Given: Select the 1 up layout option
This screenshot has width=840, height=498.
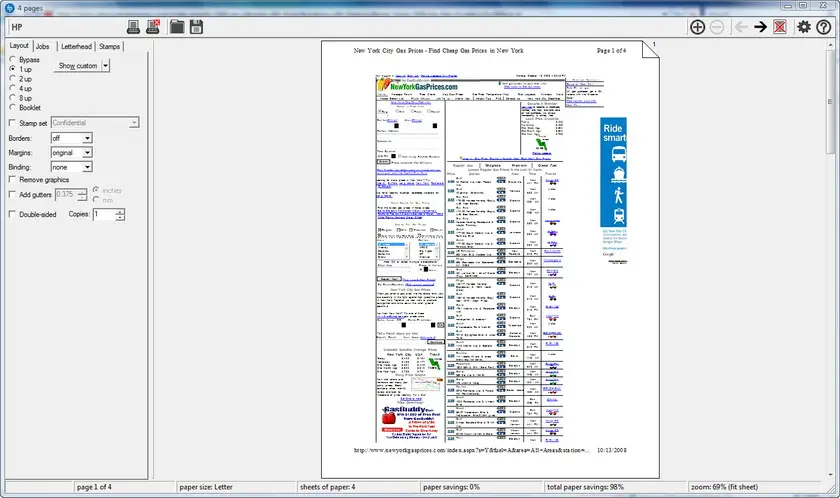Looking at the screenshot, I should (12, 69).
